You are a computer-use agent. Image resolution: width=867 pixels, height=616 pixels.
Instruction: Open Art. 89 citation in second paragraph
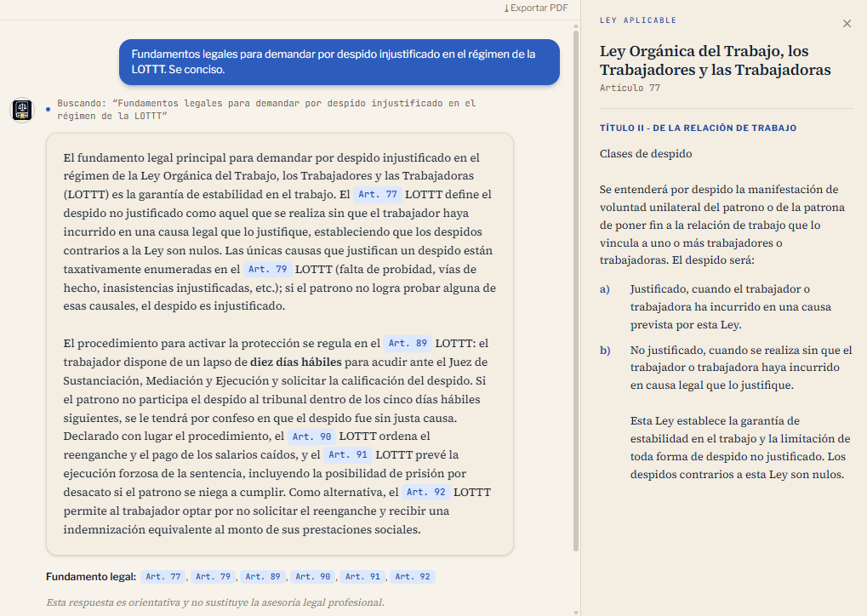point(408,344)
